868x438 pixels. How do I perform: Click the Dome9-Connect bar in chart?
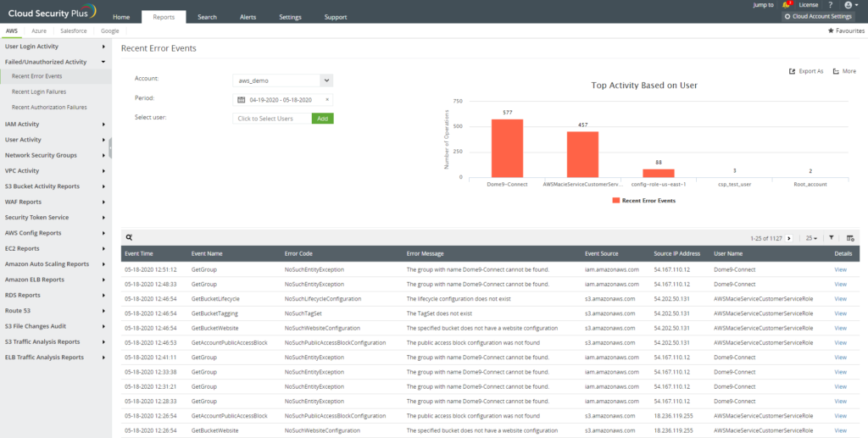coord(507,147)
